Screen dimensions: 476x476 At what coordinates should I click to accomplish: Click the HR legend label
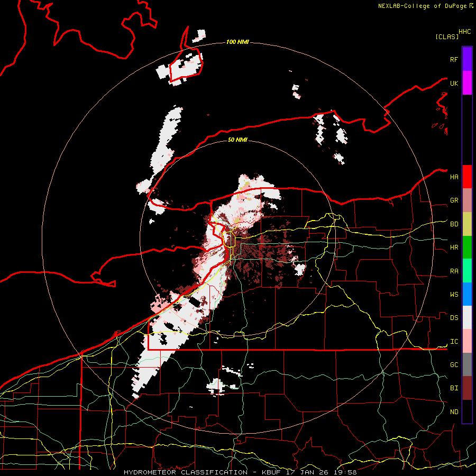(x=454, y=248)
